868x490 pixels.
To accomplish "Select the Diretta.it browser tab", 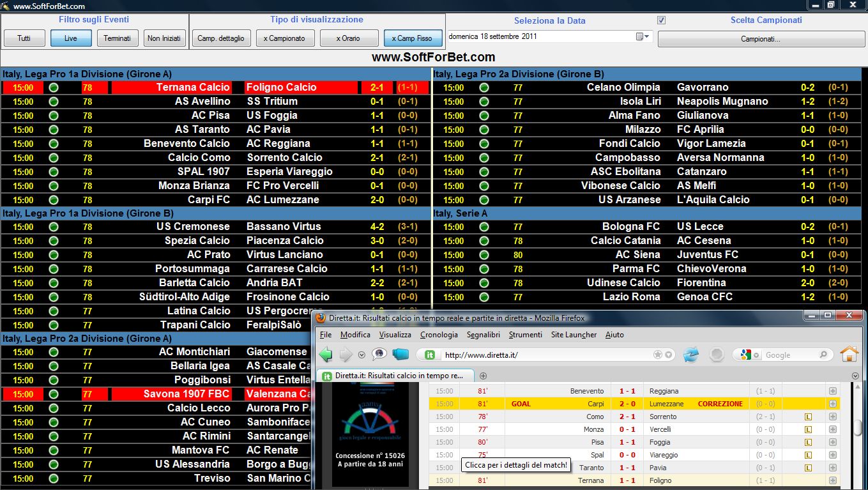I will tap(395, 376).
